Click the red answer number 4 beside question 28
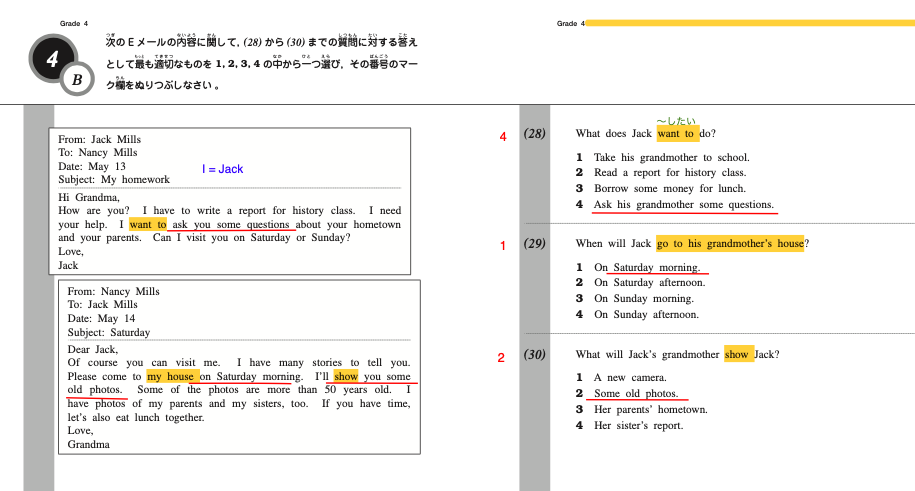The width and height of the screenshot is (915, 491). coord(503,137)
